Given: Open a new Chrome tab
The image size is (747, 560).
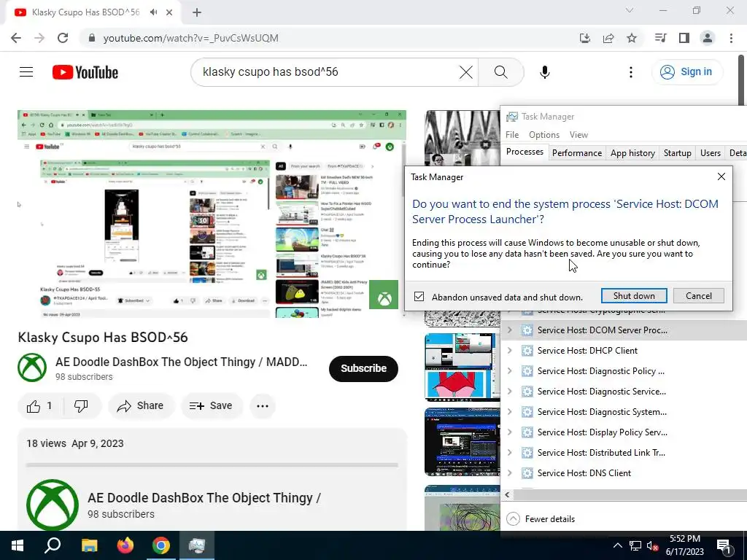Looking at the screenshot, I should pyautogui.click(x=197, y=12).
